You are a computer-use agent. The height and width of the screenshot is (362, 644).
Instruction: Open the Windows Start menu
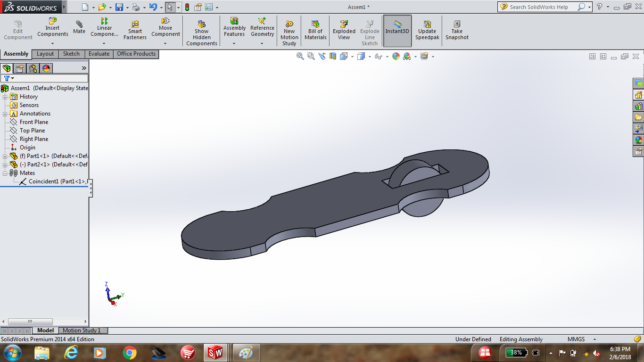12,353
